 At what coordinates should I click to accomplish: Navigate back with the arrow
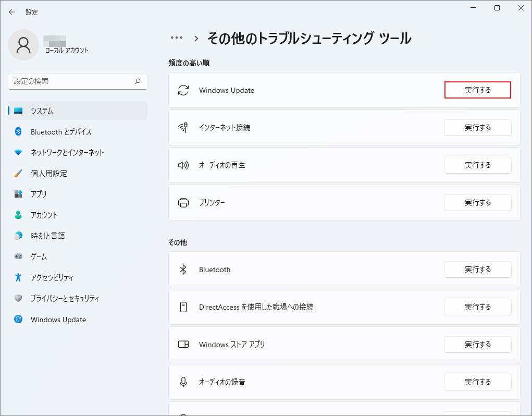tap(11, 11)
